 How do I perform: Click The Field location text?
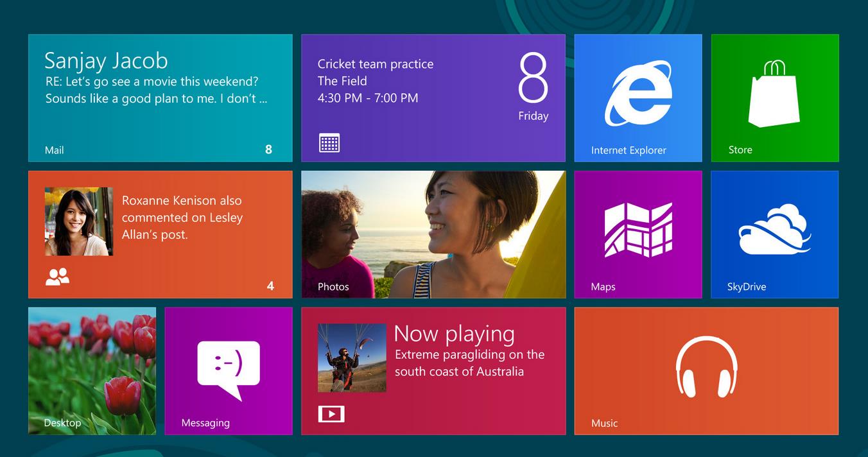[x=342, y=81]
